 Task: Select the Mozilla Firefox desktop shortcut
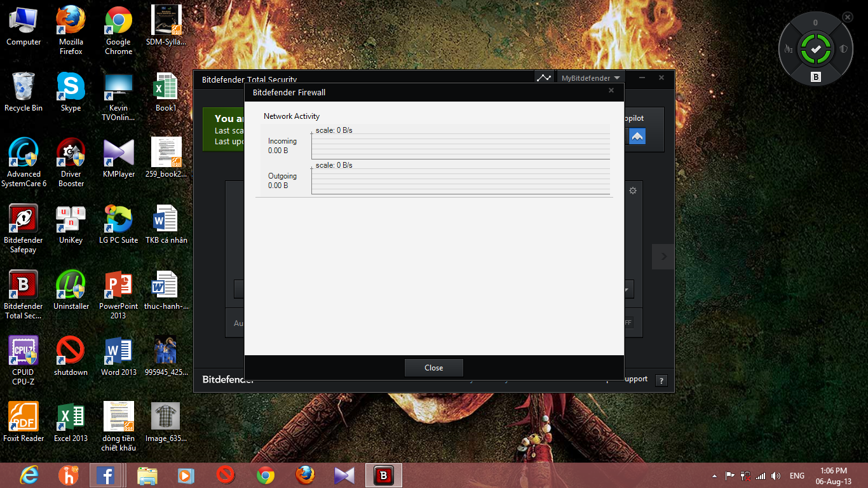71,30
